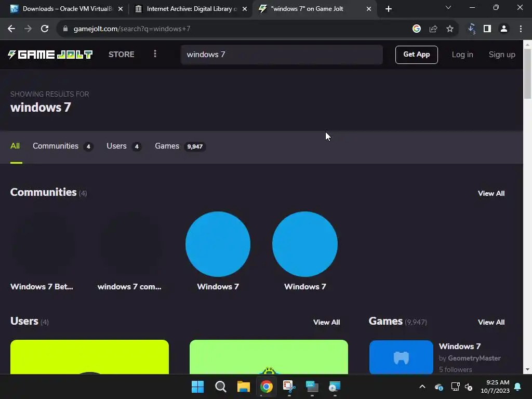
Task: Share this page via share icon
Action: click(433, 29)
